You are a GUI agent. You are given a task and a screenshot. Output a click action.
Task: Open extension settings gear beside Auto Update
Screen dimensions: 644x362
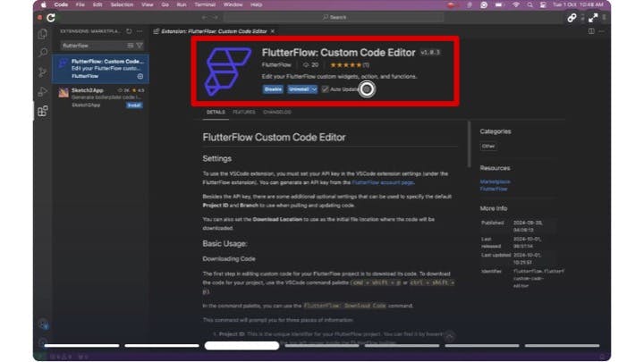click(x=367, y=89)
